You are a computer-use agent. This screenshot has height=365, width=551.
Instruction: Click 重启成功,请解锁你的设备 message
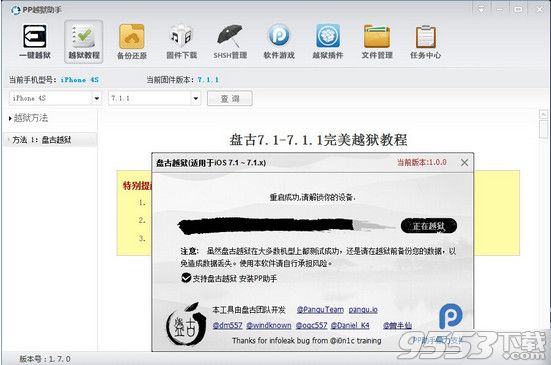312,197
